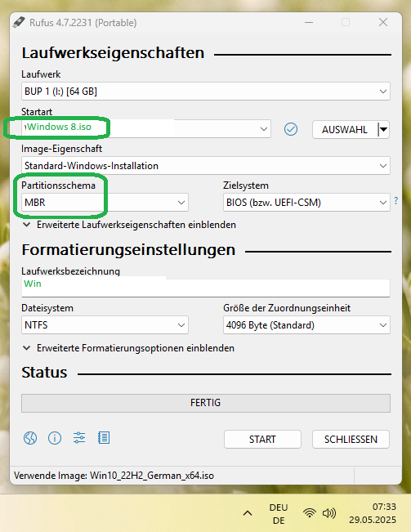Screen dimensions: 411x532
Task: Open the Startart ISO dropdown
Action: 146,128
